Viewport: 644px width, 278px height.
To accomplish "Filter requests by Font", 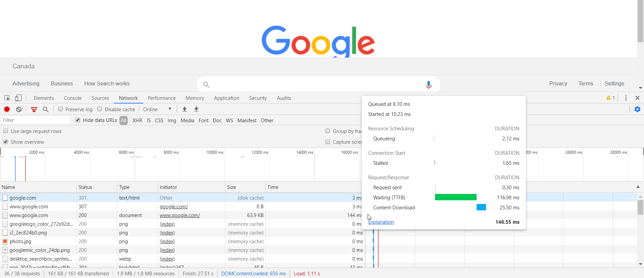I will click(x=204, y=121).
